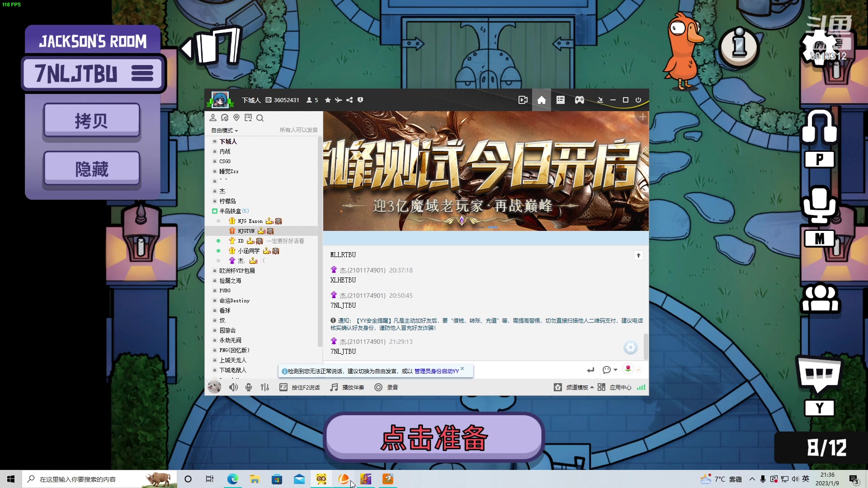
Task: Select user 小涵同学 in channel
Action: [249, 251]
